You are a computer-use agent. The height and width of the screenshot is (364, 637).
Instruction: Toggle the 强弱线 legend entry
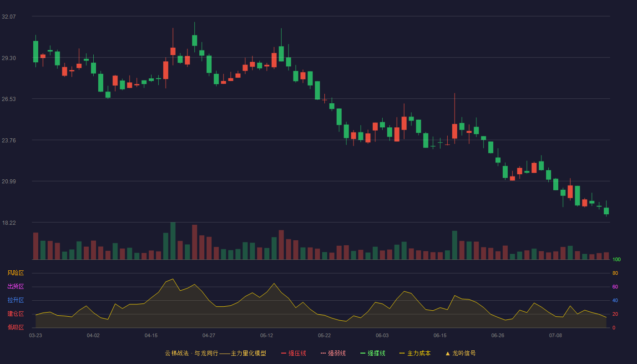tap(333, 353)
